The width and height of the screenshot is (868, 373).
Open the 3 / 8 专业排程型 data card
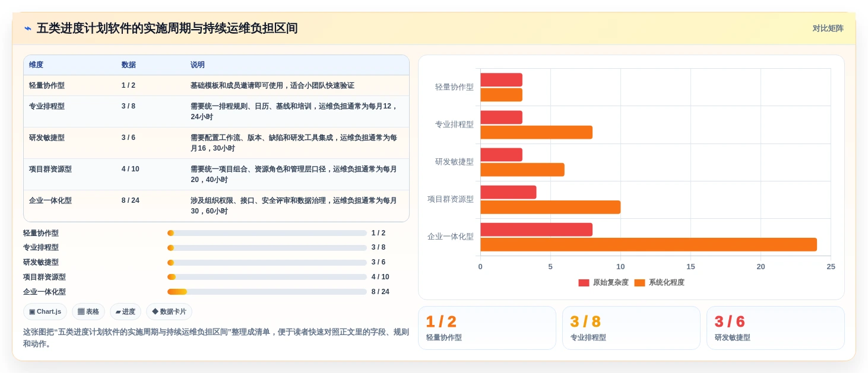tap(631, 328)
